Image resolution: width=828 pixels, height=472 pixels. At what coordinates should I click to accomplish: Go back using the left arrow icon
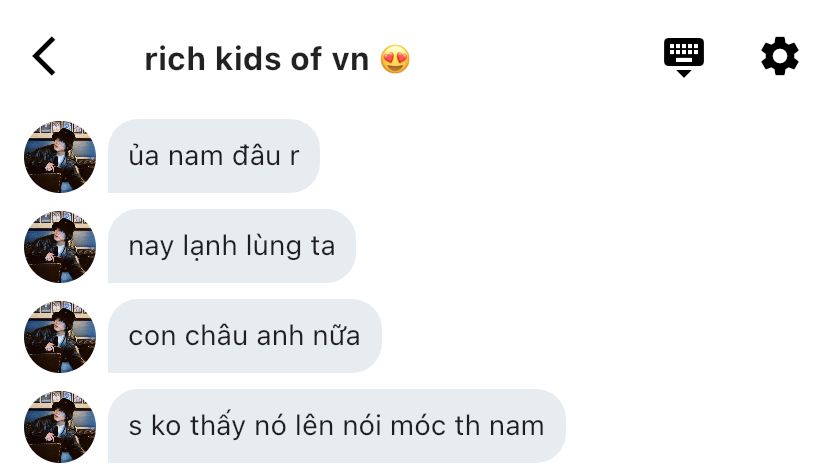pos(44,56)
